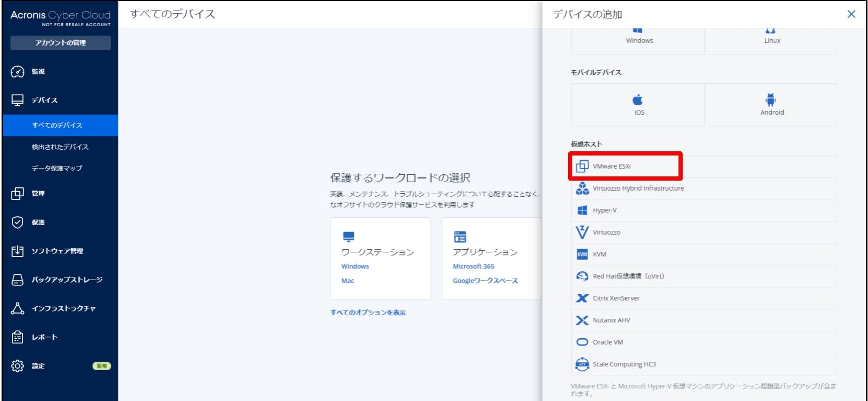
Task: Select the iOS Apple icon
Action: [637, 99]
